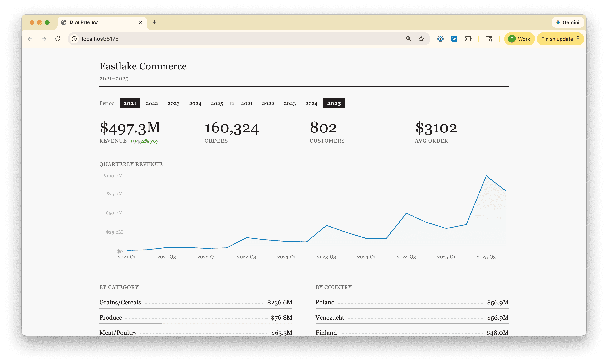Open a new tab with the plus button
Screen dimensions: 608x364
154,22
